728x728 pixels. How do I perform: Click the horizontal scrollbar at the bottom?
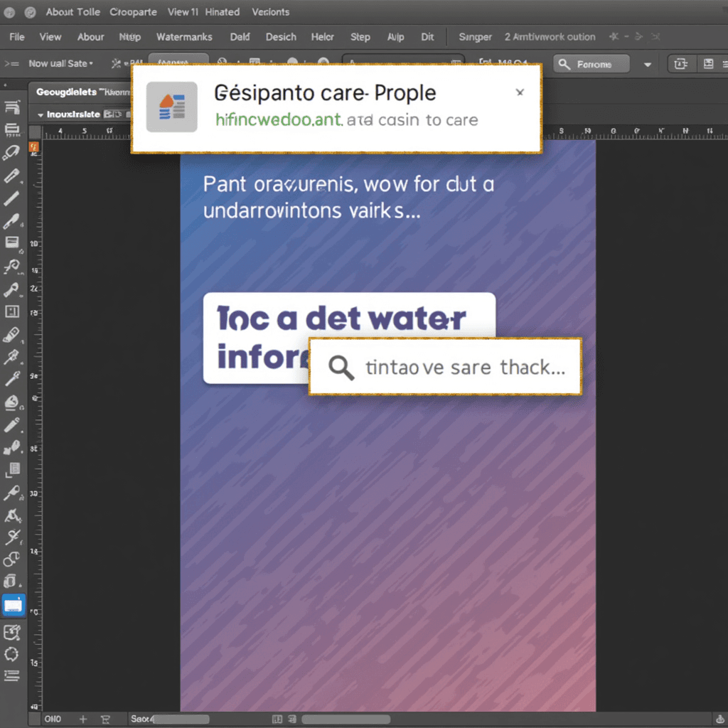click(x=345, y=719)
